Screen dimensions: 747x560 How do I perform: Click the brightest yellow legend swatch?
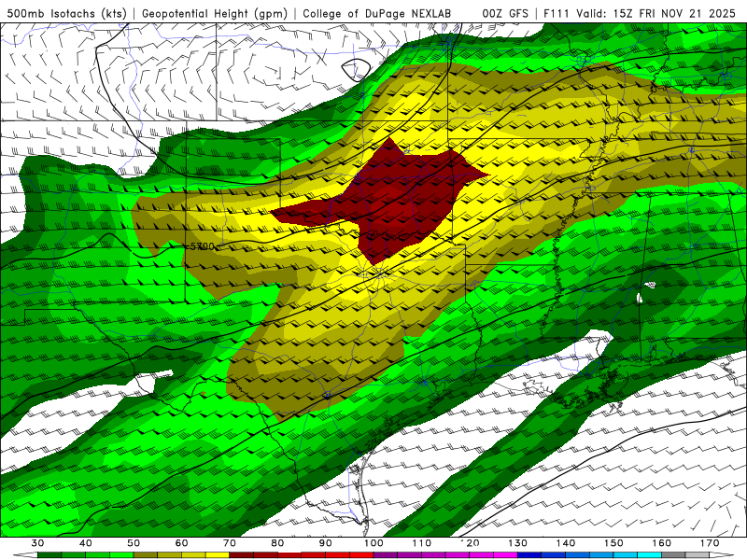pyautogui.click(x=218, y=555)
